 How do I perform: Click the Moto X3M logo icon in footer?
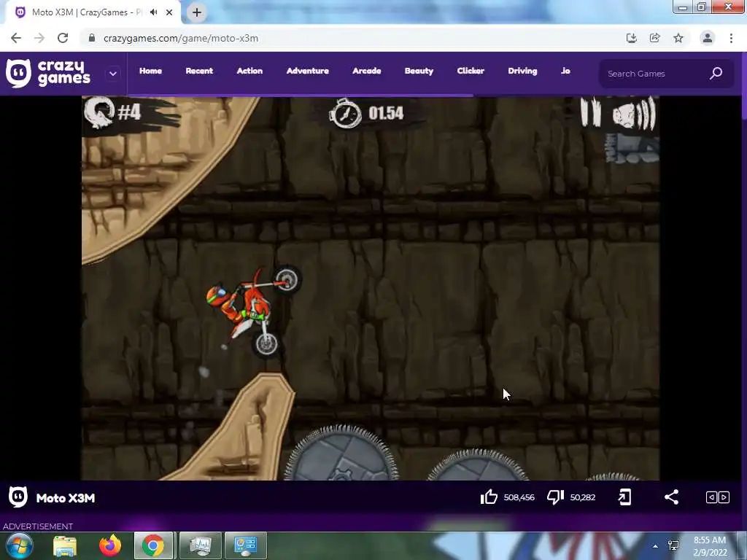[x=18, y=497]
